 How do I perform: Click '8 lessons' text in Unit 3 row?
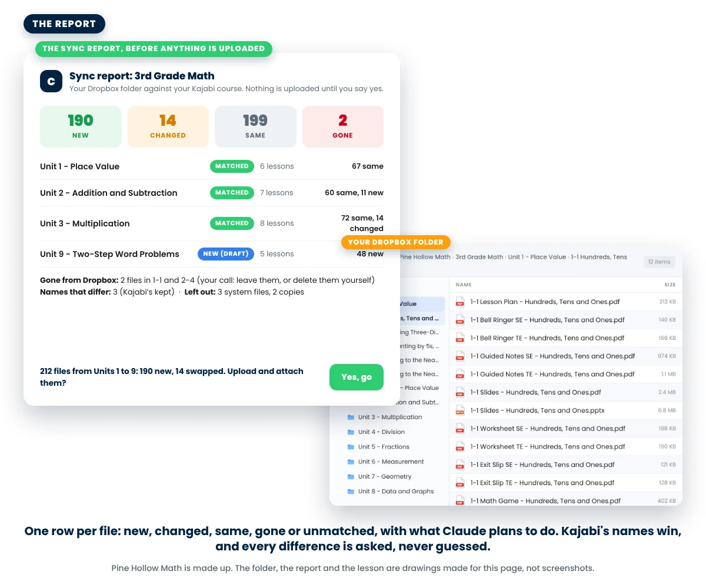[x=277, y=223]
